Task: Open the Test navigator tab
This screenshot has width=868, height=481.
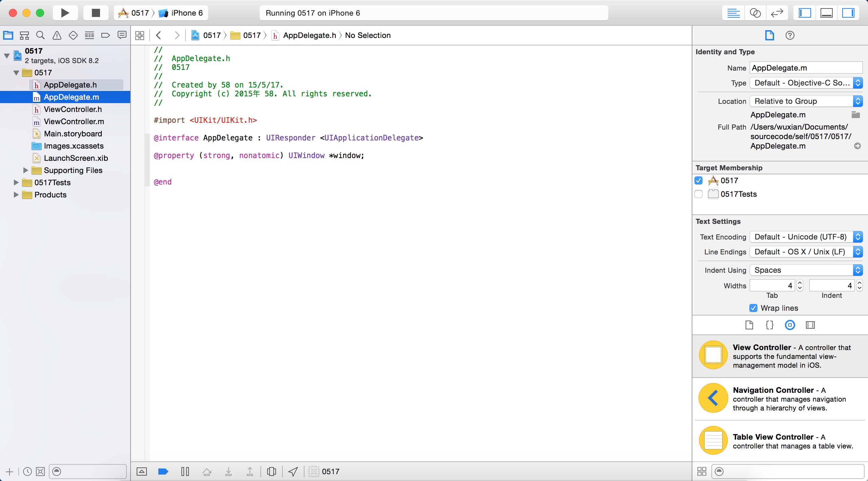Action: click(73, 35)
